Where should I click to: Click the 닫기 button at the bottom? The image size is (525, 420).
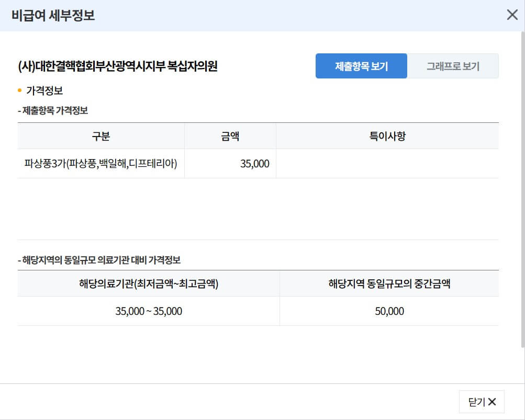coord(482,402)
